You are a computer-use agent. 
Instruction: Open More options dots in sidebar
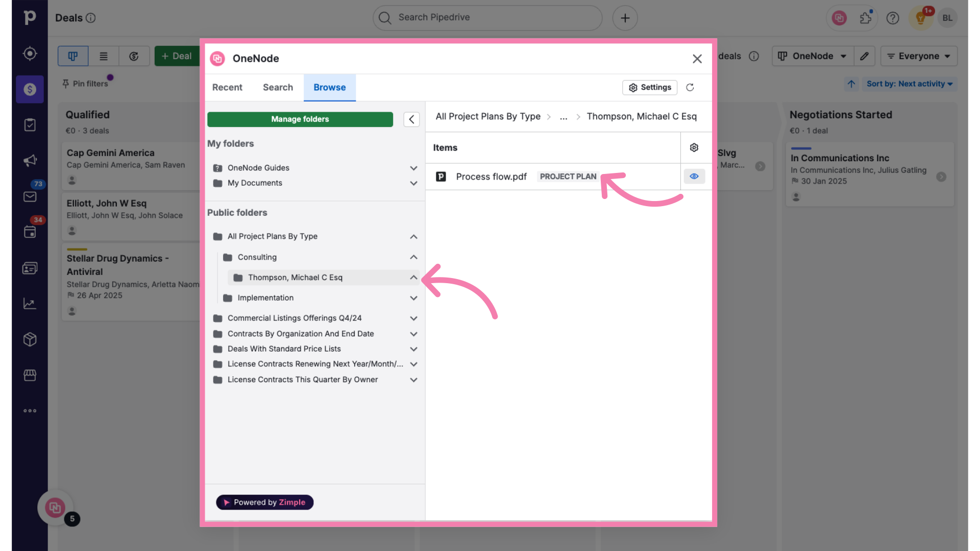(x=30, y=411)
